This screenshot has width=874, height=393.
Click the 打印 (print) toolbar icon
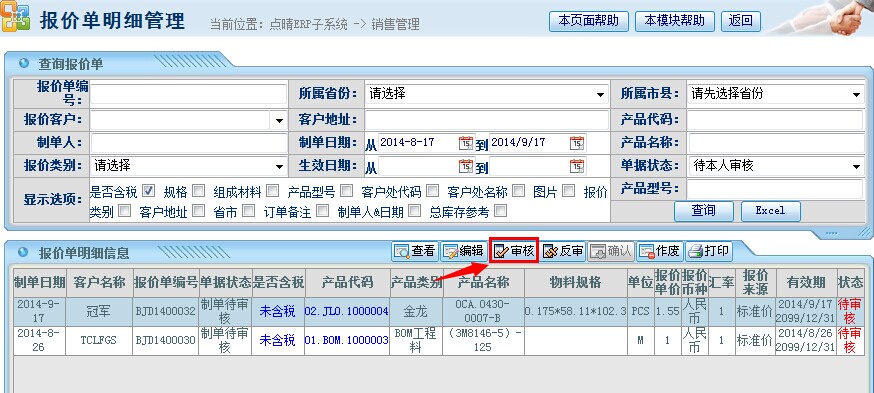pyautogui.click(x=708, y=252)
